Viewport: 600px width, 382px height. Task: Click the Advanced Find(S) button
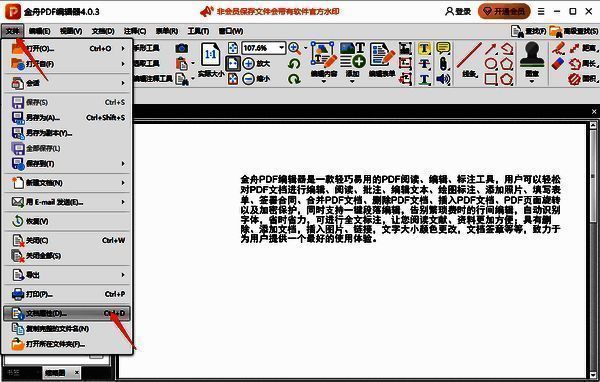pyautogui.click(x=574, y=31)
